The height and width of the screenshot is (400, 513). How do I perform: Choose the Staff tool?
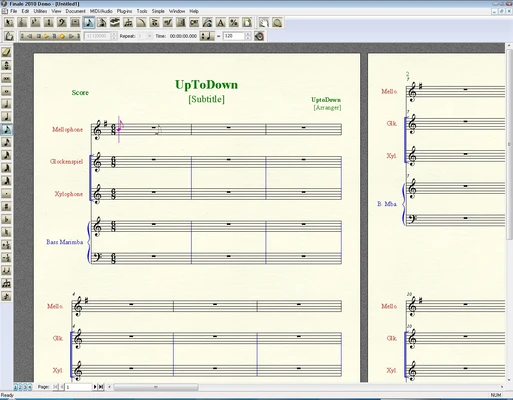click(x=22, y=23)
